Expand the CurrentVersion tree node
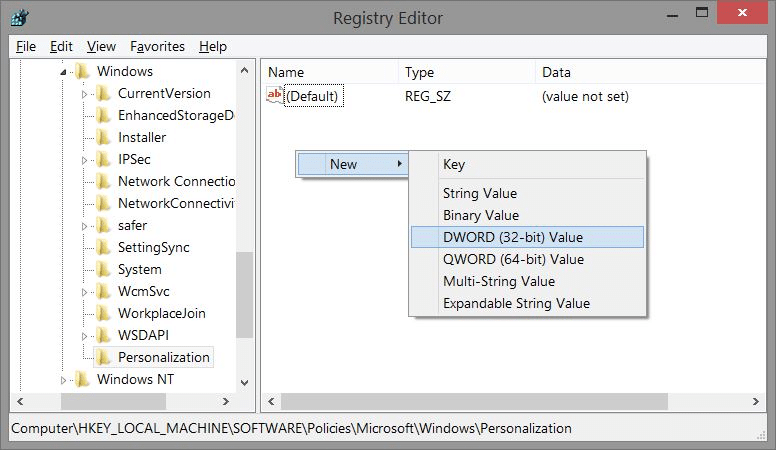776x450 pixels. [x=86, y=94]
